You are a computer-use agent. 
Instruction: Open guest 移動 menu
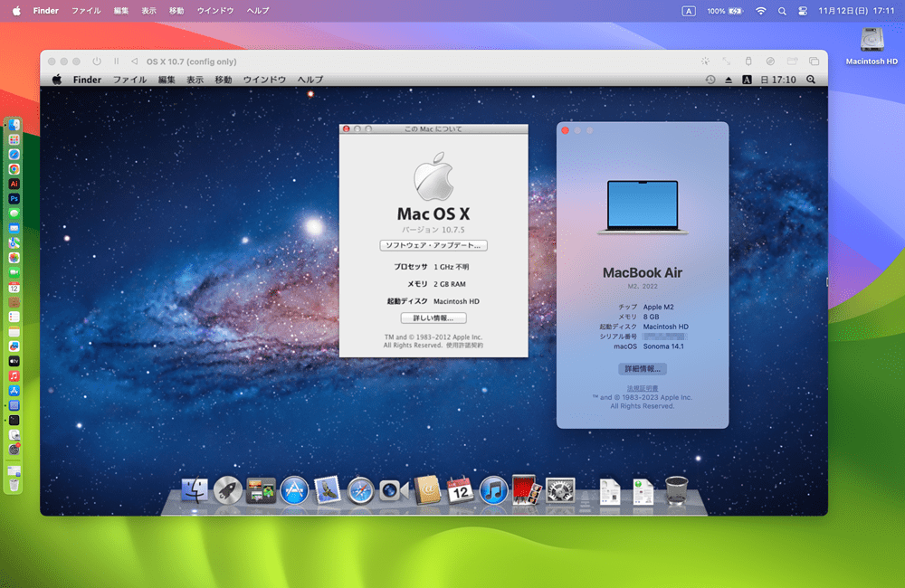tap(223, 80)
